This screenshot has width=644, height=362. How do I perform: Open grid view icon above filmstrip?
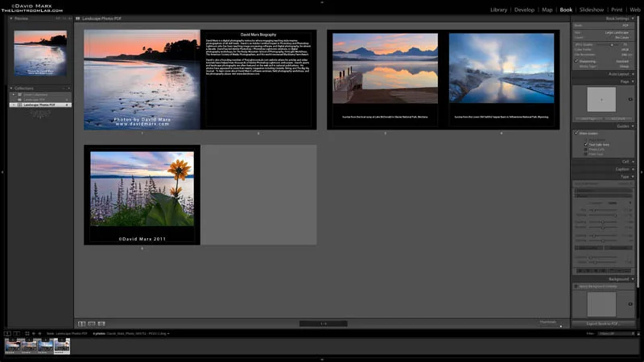(27, 334)
